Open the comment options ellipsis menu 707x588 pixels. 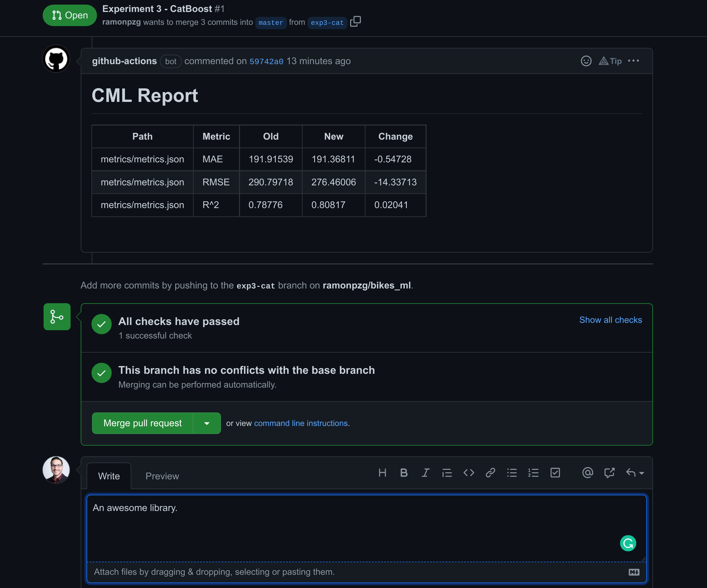point(633,61)
